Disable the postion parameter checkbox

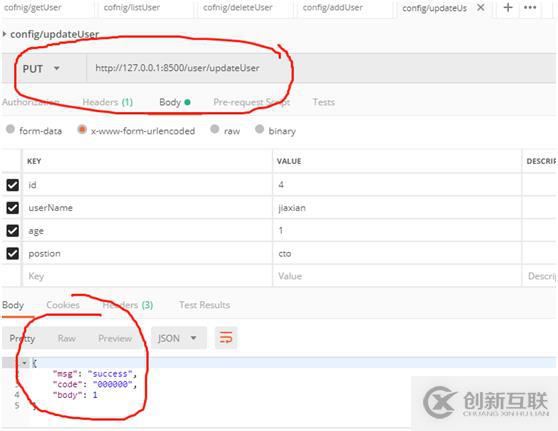click(x=12, y=253)
